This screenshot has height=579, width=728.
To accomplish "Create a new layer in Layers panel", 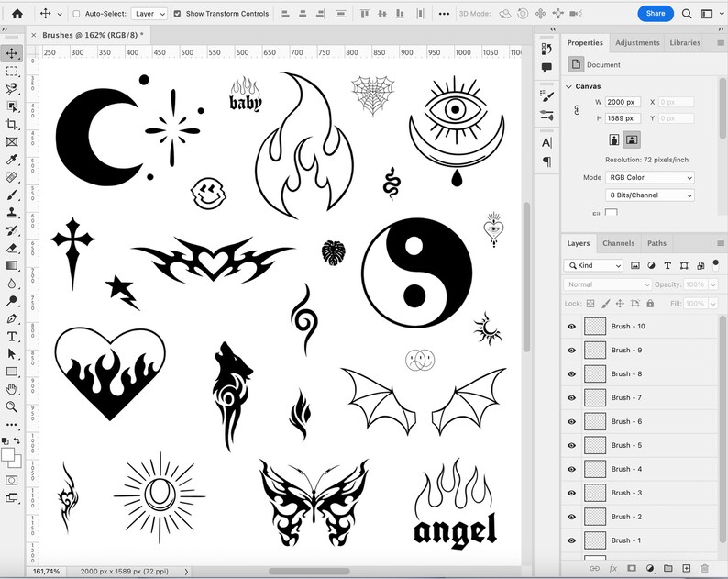I will (686, 568).
